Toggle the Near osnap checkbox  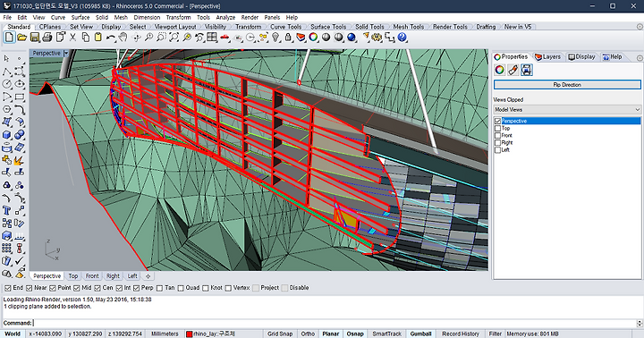click(x=29, y=288)
